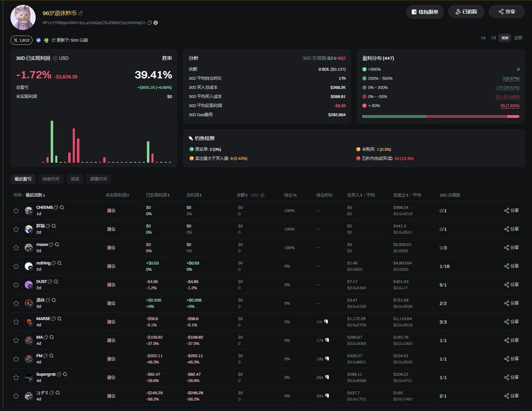Star the DUST token row
Image resolution: width=532 pixels, height=411 pixels.
pyautogui.click(x=16, y=285)
